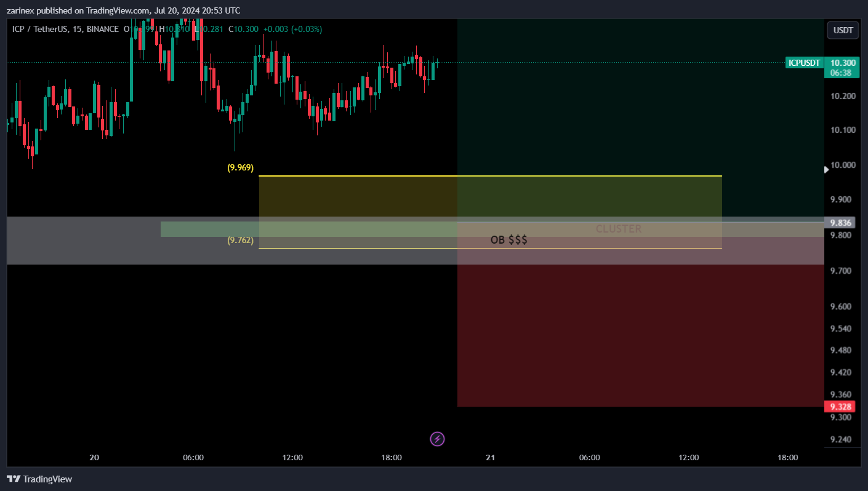
Task: Click the BINANCE exchange label
Action: pos(103,29)
